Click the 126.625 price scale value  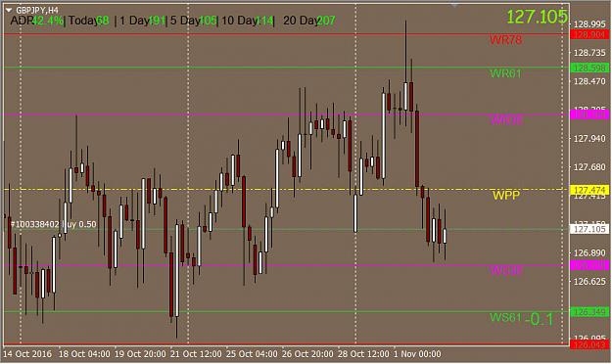(589, 281)
